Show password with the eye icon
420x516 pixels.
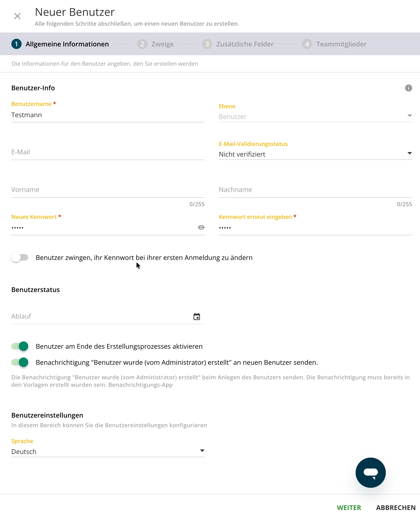[201, 227]
